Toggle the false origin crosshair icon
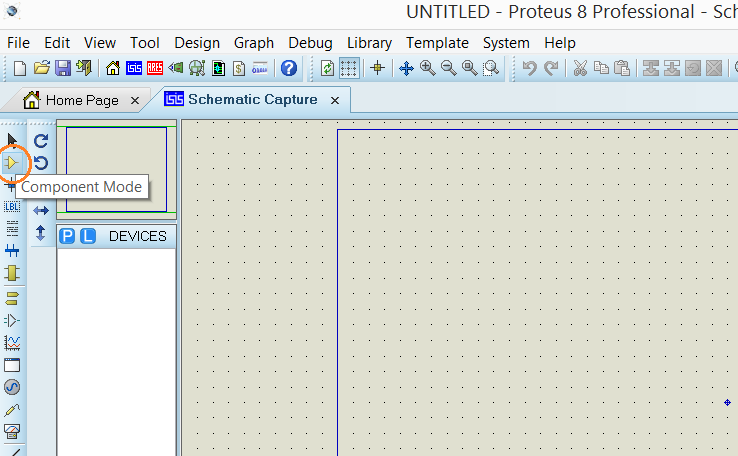The image size is (738, 456). coord(377,68)
